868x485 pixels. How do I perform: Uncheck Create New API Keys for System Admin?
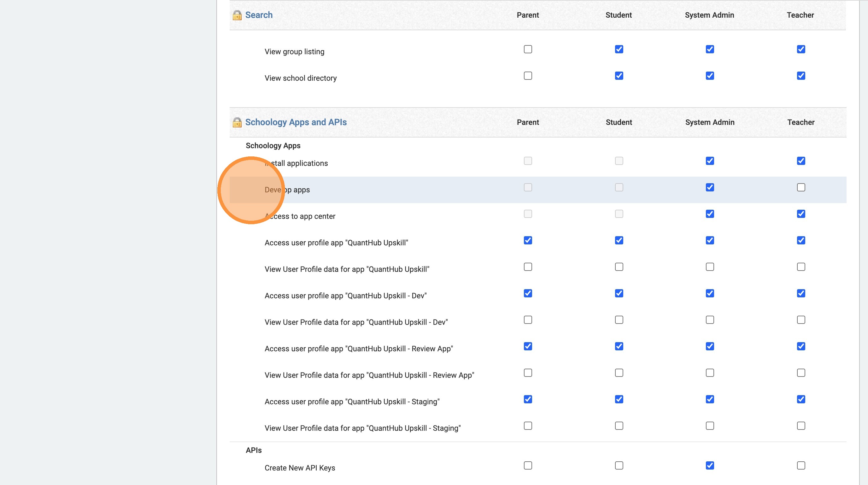(x=710, y=465)
